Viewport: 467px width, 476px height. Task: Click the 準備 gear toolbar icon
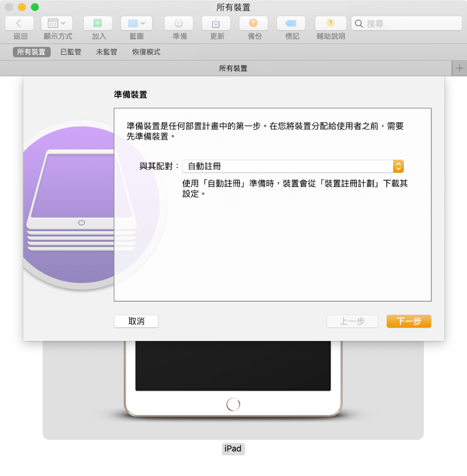tap(178, 23)
